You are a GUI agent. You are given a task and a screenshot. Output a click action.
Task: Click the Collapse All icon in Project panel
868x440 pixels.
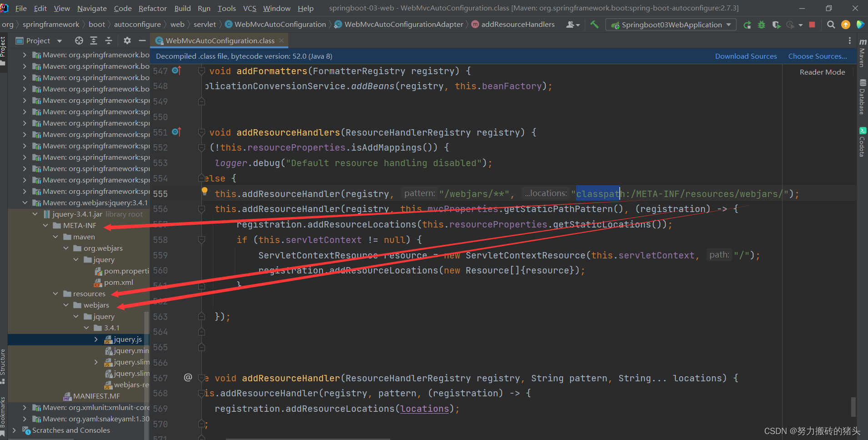pos(109,40)
